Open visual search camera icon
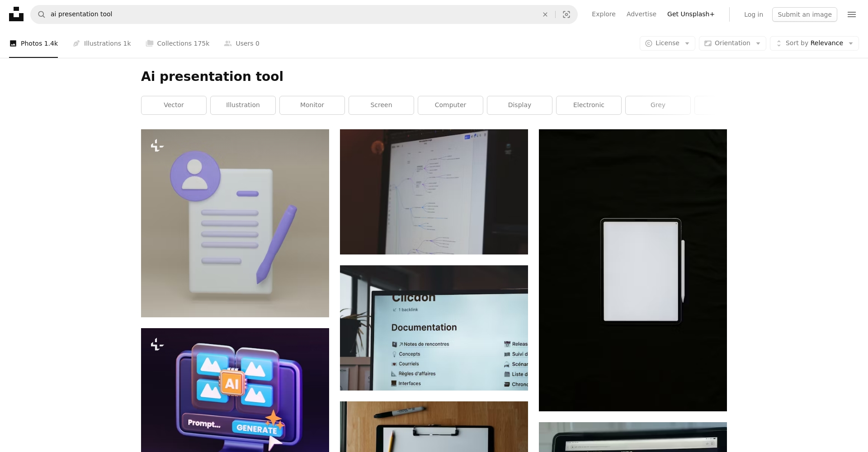Screen dimensions: 868x452 [x=566, y=14]
